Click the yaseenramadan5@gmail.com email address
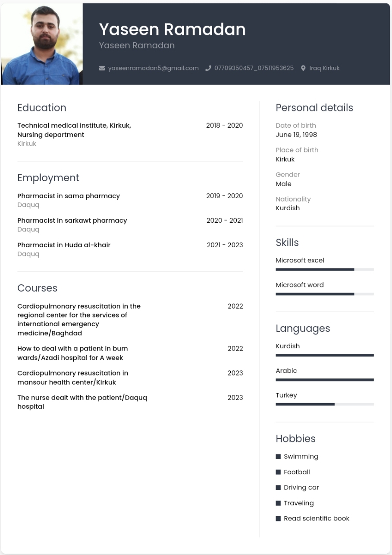Viewport: 392px width, 555px height. click(154, 68)
